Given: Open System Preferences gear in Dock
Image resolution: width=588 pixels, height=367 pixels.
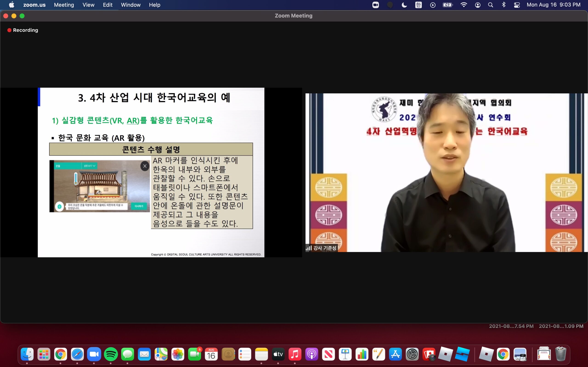Looking at the screenshot, I should click(412, 355).
